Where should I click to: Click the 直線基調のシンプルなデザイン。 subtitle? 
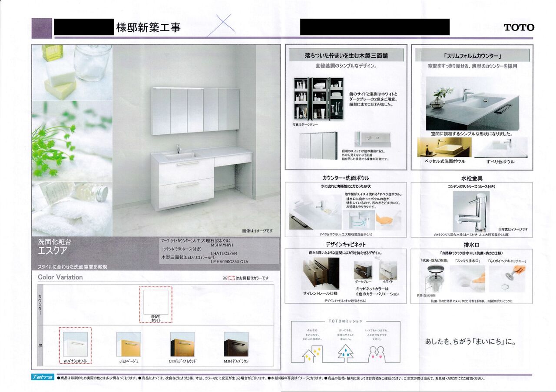click(346, 66)
